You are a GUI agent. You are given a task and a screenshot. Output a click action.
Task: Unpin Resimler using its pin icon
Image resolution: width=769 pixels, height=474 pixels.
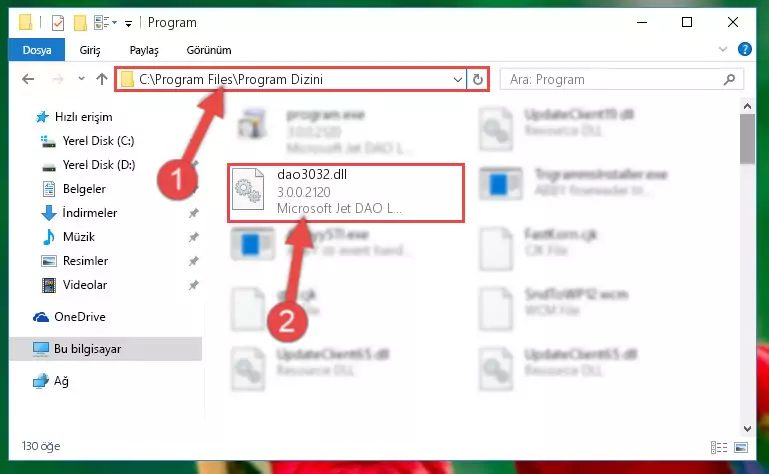[x=194, y=261]
